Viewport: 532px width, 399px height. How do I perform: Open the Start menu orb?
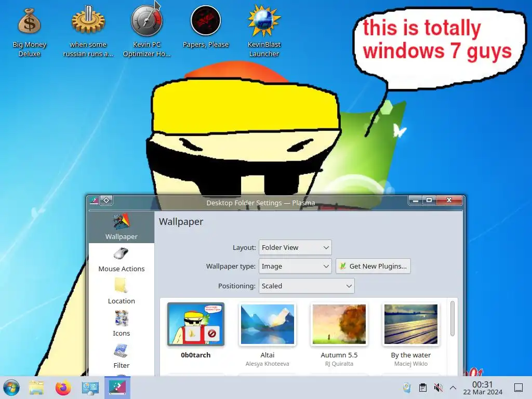(11, 388)
